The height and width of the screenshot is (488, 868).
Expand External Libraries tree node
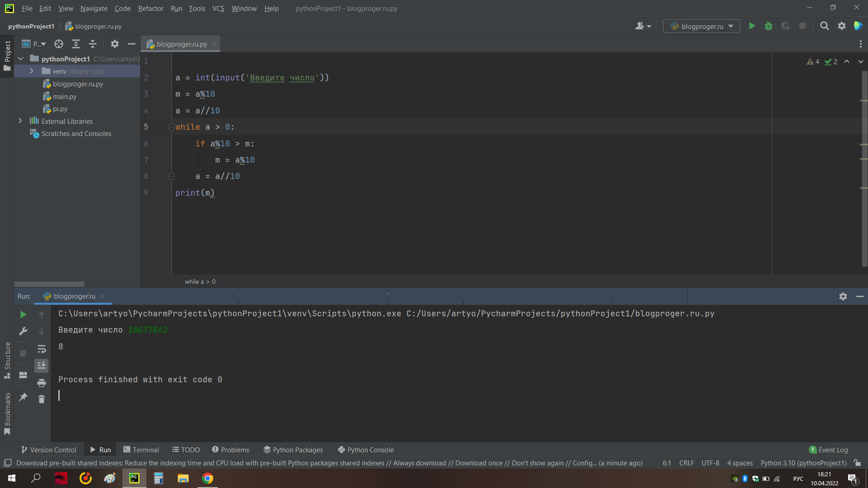20,121
